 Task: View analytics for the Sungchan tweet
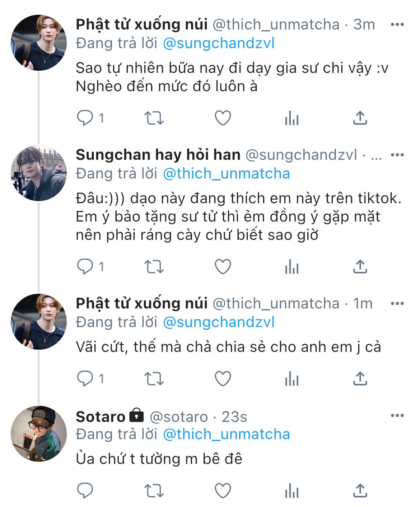click(291, 267)
